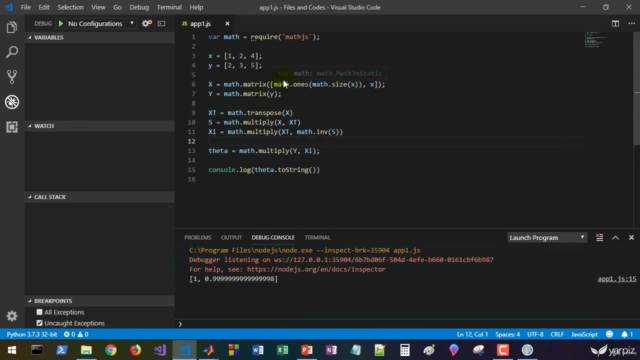640x360 pixels.
Task: Open the Extensions view in activity bar
Action: point(12,127)
